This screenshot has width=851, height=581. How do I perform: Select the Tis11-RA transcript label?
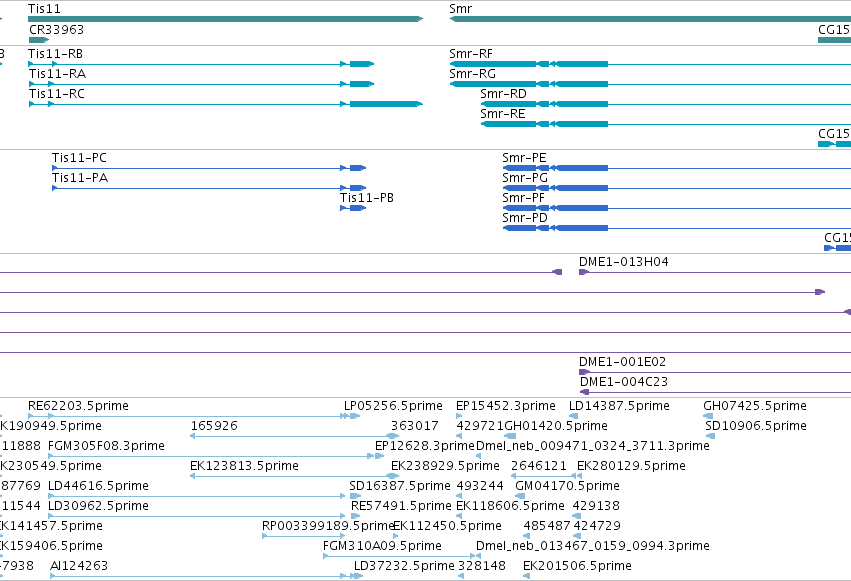coord(58,74)
